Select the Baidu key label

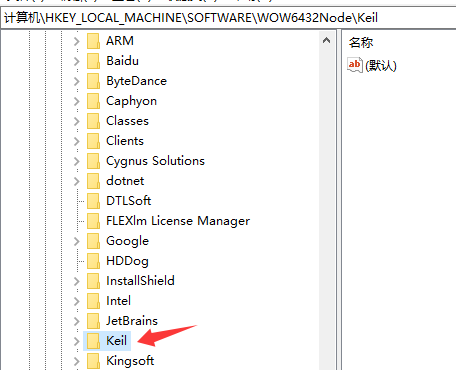coord(122,61)
